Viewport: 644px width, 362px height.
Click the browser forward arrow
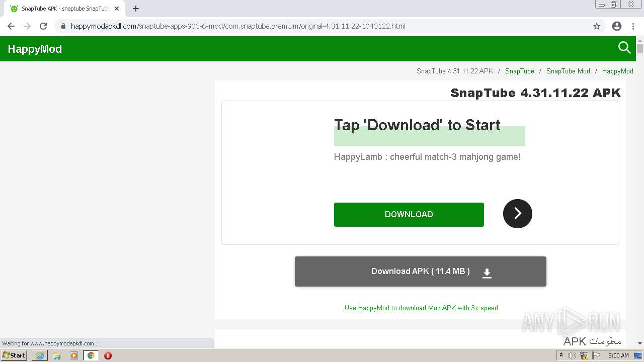point(27,26)
